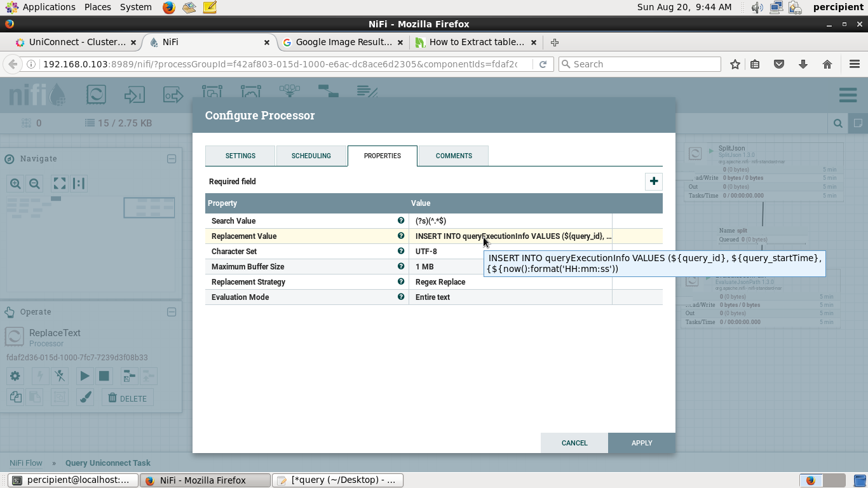Copy the processor using the copy icon
Image resolution: width=868 pixels, height=488 pixels.
pos(15,396)
